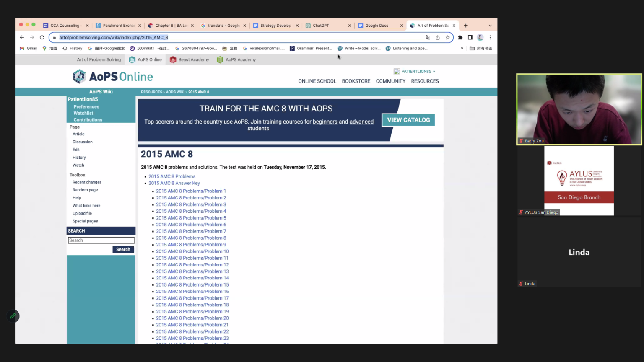Open Recent changes in Toolbox
644x362 pixels.
point(87,182)
